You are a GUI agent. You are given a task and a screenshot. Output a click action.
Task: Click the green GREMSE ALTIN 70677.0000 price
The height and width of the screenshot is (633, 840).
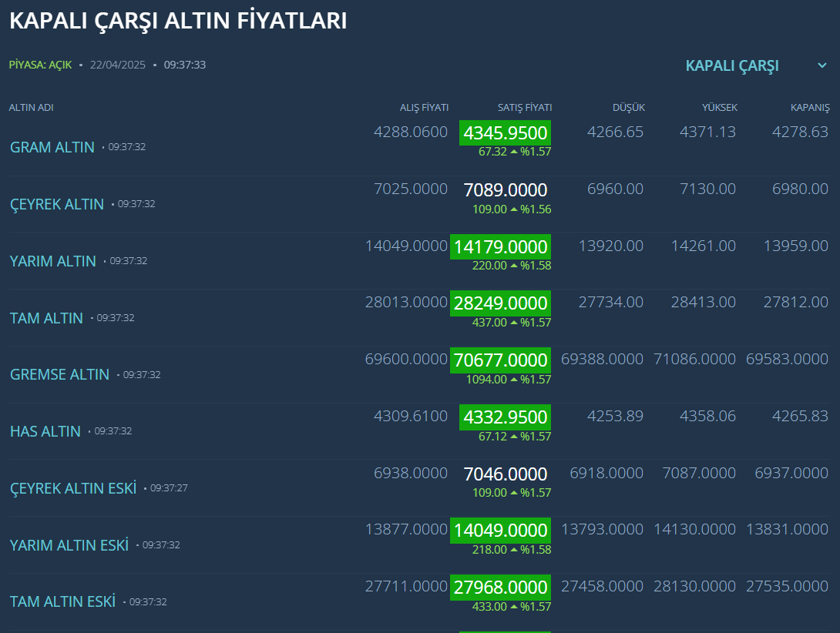coord(500,360)
